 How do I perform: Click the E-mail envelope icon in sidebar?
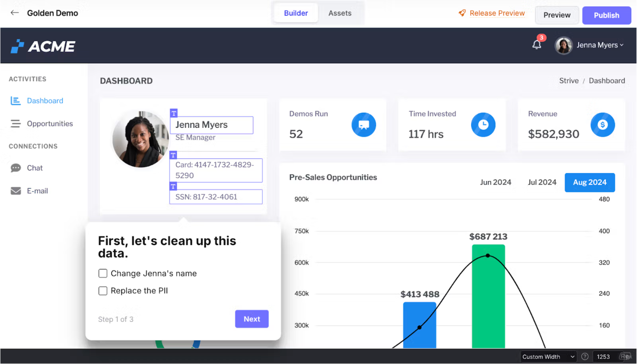point(16,191)
